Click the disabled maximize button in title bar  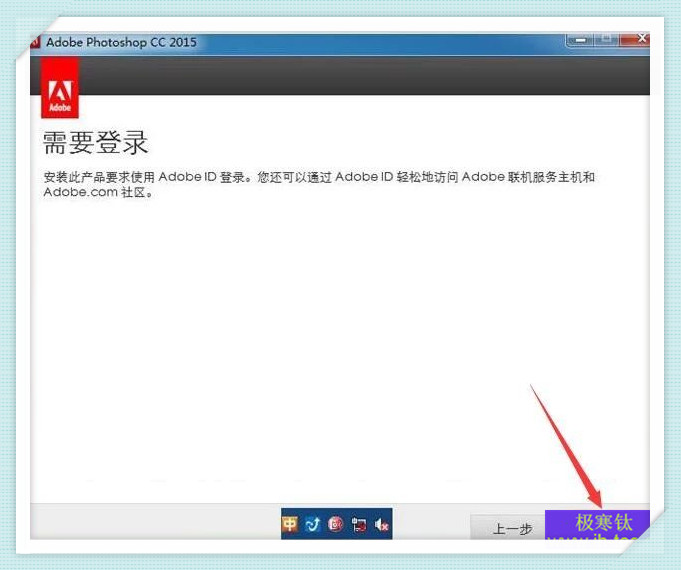(x=607, y=40)
